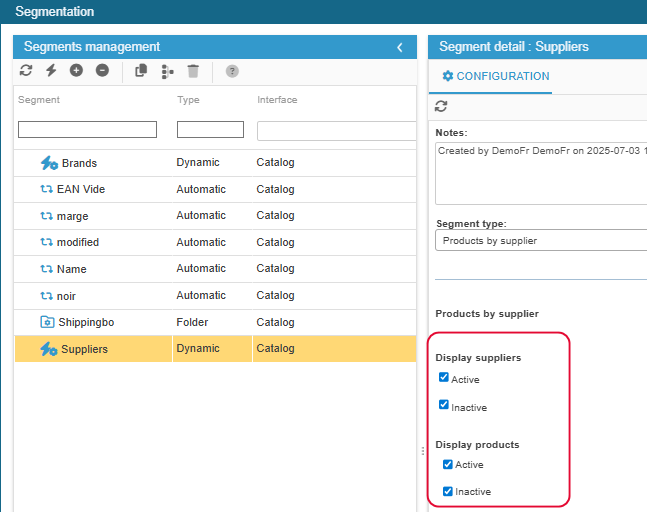
Task: Click the tree structure toolbar icon
Action: [167, 71]
